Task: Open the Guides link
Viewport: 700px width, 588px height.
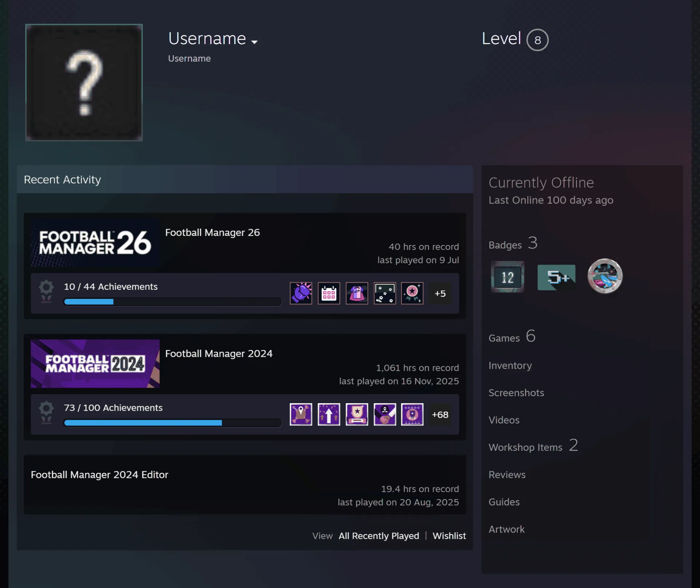Action: point(504,502)
